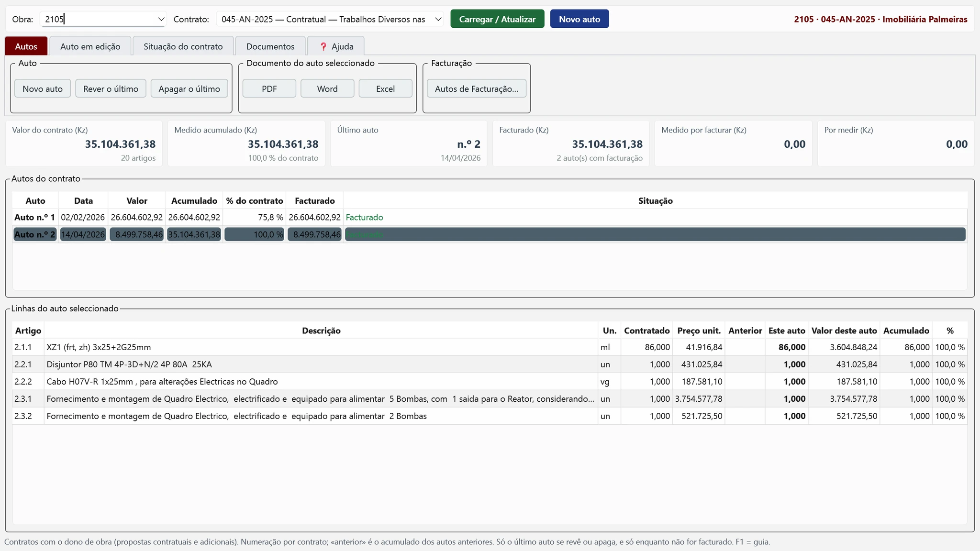Click the Rever o último button

click(111, 88)
